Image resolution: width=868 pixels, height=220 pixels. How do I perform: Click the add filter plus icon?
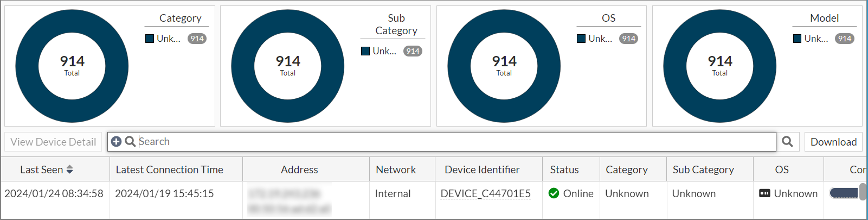pos(116,142)
